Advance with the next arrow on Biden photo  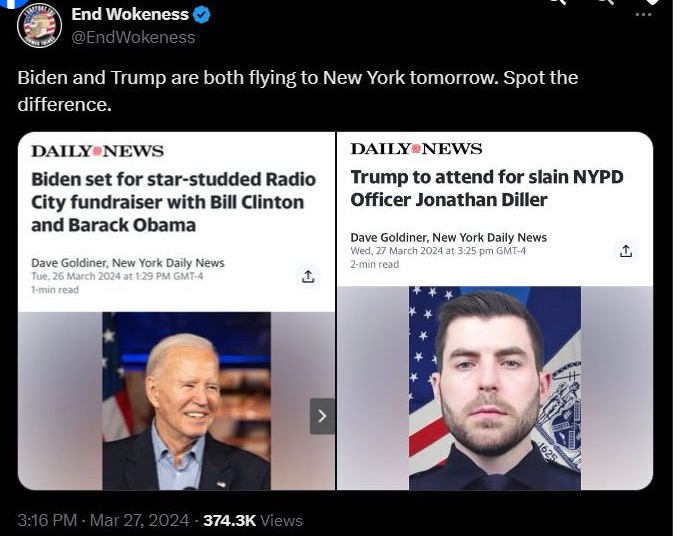(x=321, y=416)
